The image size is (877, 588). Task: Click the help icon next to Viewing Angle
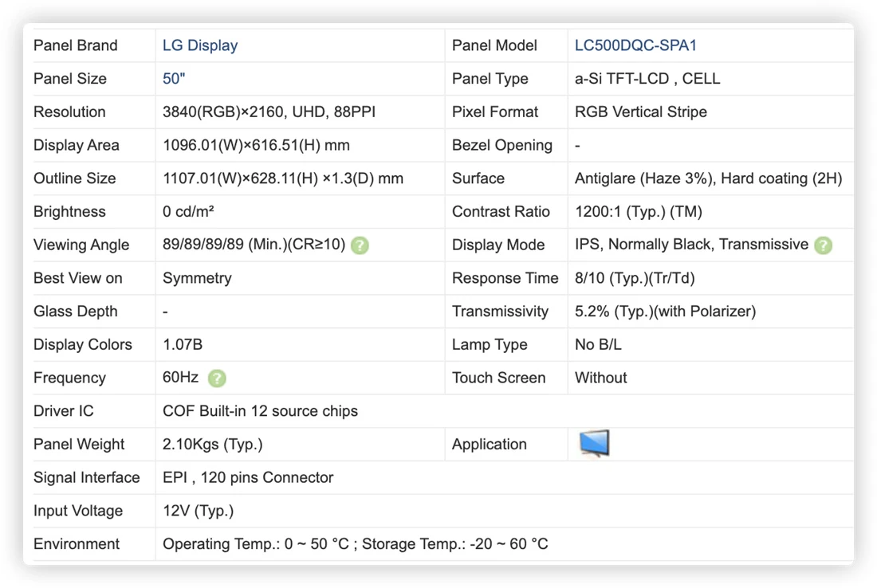tap(360, 245)
